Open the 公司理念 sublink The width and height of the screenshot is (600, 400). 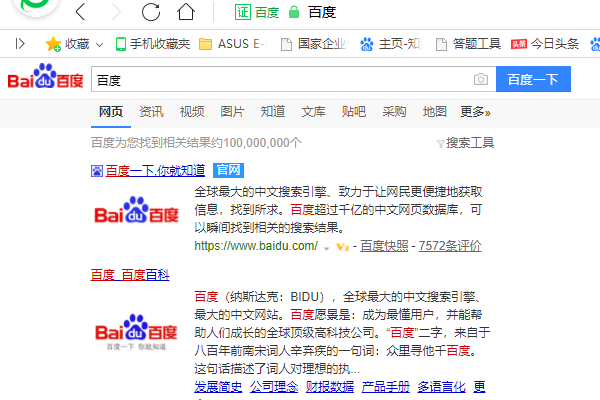[x=274, y=387]
